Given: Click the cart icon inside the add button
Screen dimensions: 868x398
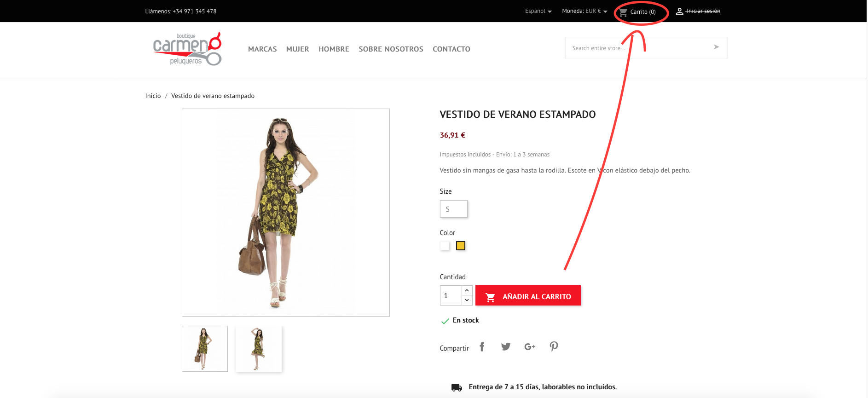Looking at the screenshot, I should tap(491, 298).
